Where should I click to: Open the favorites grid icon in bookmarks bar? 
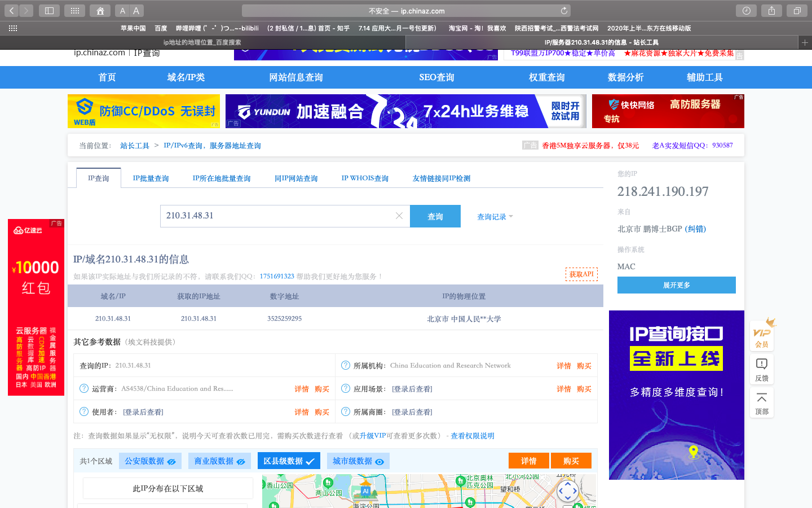pyautogui.click(x=13, y=28)
